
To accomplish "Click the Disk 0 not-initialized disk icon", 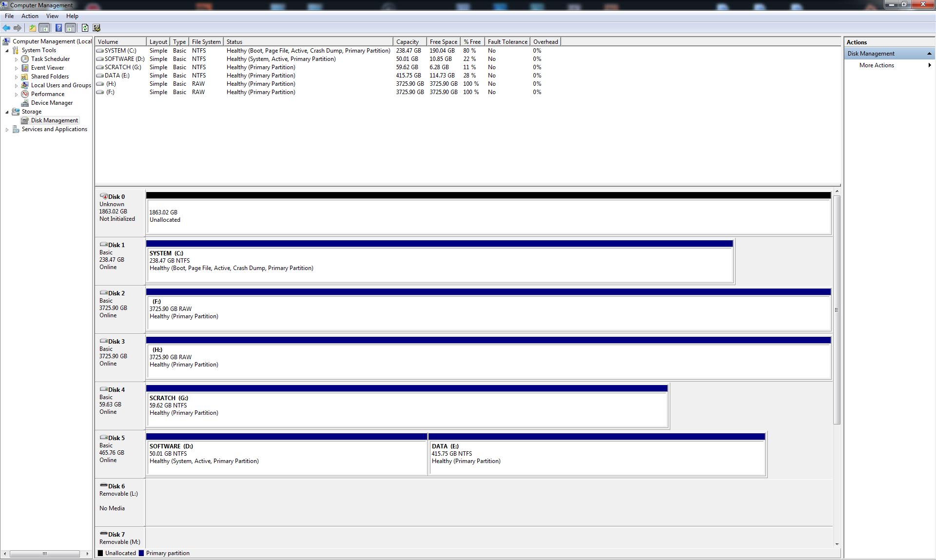I will [104, 196].
